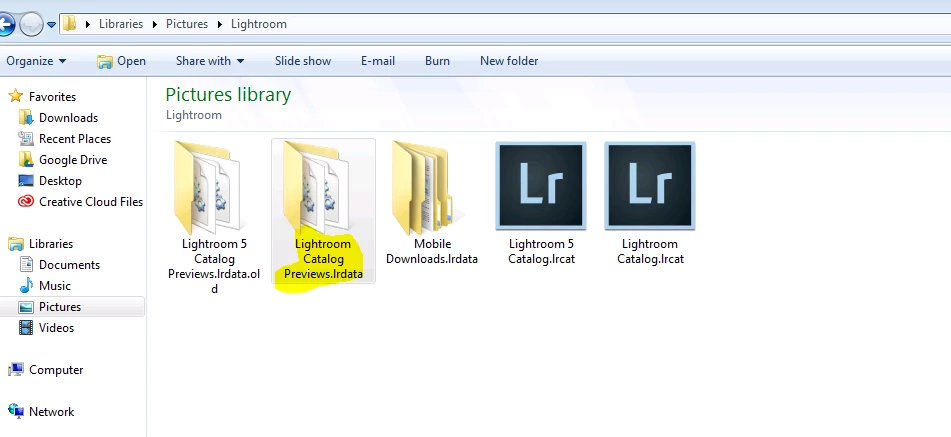This screenshot has width=951, height=437.
Task: Click the Desktop icon in Favorites
Action: 25,181
